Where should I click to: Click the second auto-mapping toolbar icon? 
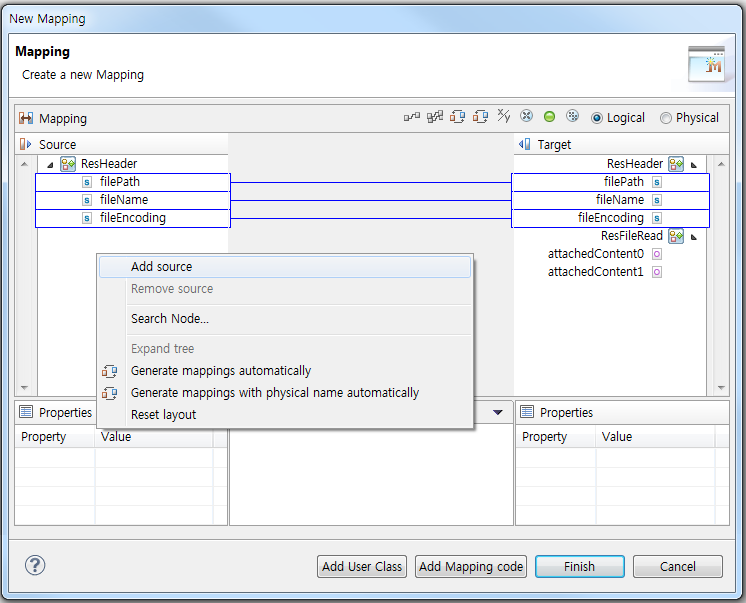pos(481,117)
